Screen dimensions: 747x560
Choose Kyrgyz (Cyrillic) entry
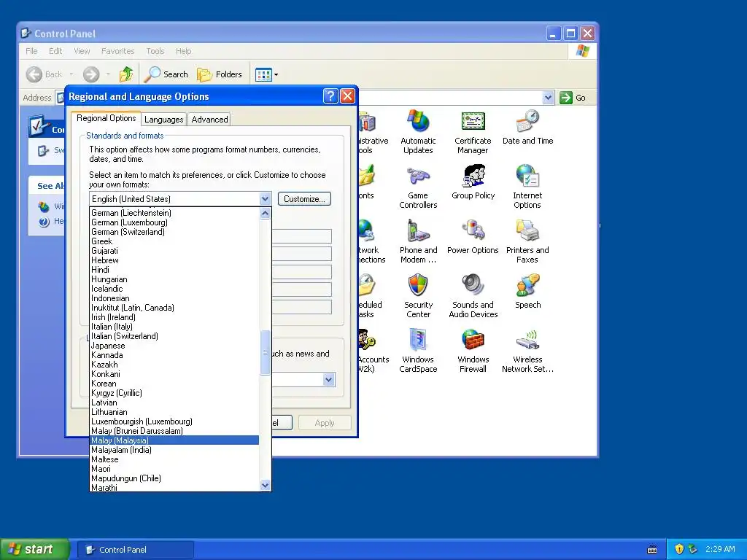174,393
